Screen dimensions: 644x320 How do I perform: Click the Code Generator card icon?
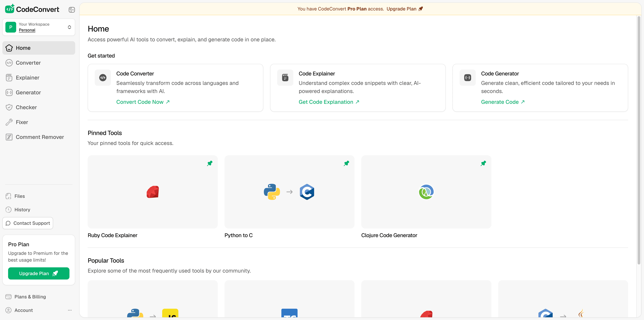click(x=467, y=78)
